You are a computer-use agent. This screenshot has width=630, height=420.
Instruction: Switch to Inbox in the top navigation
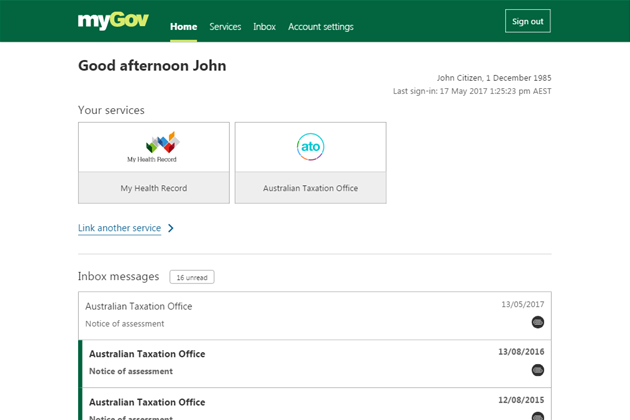(x=265, y=27)
